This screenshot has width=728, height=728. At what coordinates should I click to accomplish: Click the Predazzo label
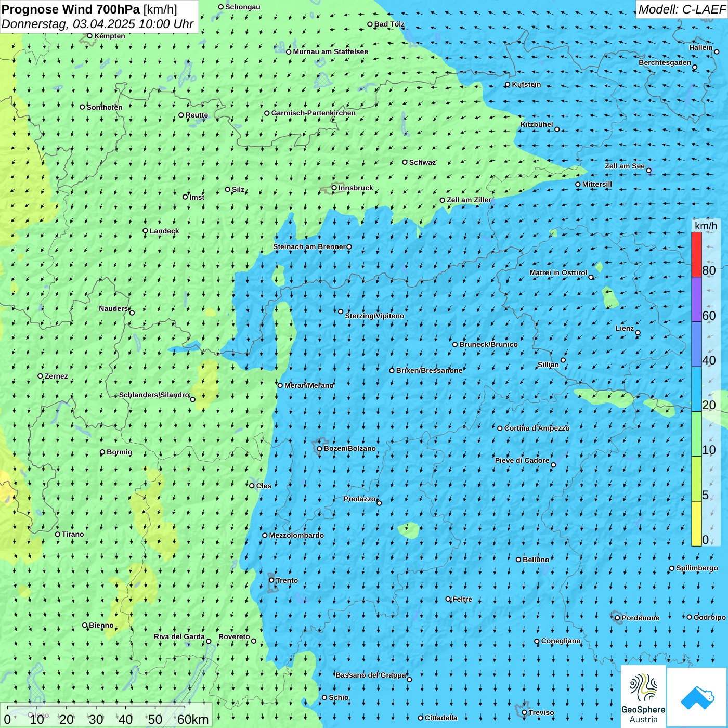click(x=359, y=499)
